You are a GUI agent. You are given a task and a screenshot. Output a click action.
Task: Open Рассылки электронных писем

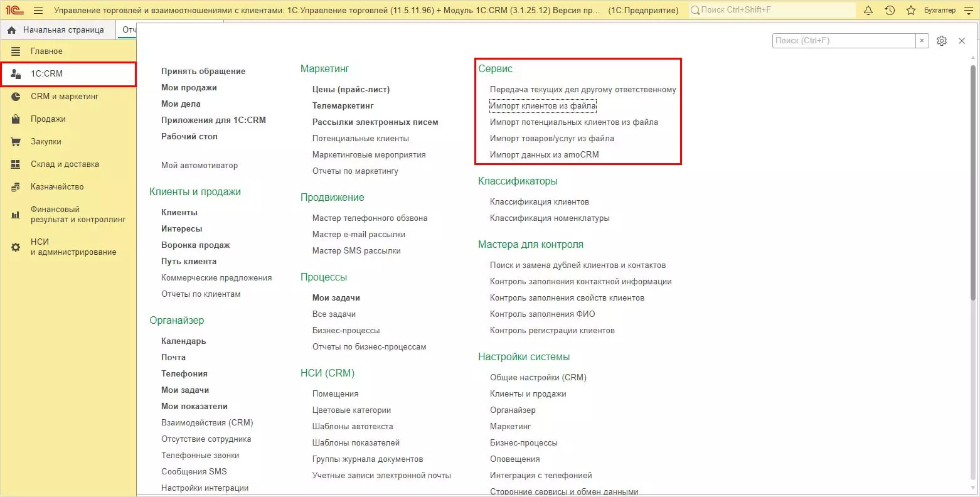(375, 122)
